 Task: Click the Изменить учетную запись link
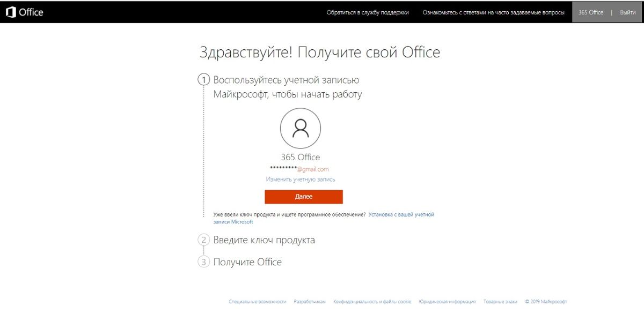[x=301, y=180]
